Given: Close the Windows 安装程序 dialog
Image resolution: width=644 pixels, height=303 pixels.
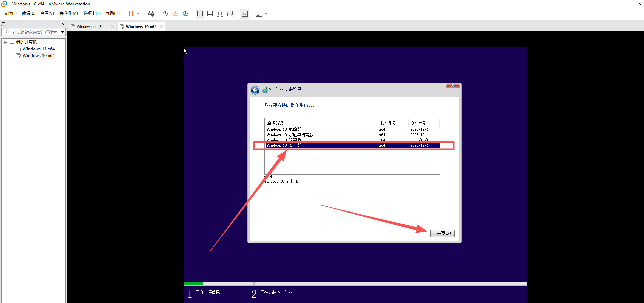Looking at the screenshot, I should 453,86.
